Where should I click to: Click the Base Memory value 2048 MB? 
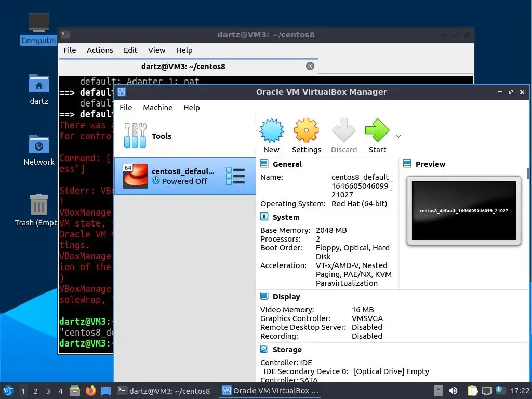pyautogui.click(x=331, y=230)
